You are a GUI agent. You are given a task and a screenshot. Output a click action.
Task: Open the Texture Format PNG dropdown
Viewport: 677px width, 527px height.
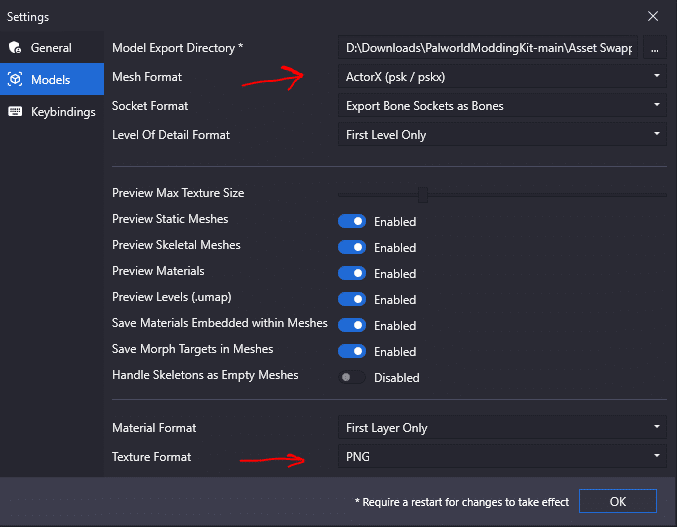(502, 457)
